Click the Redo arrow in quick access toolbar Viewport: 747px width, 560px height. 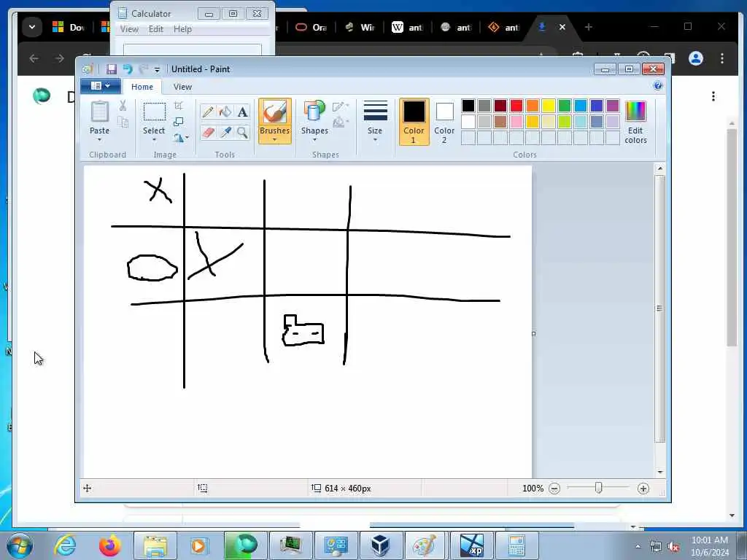tap(143, 69)
